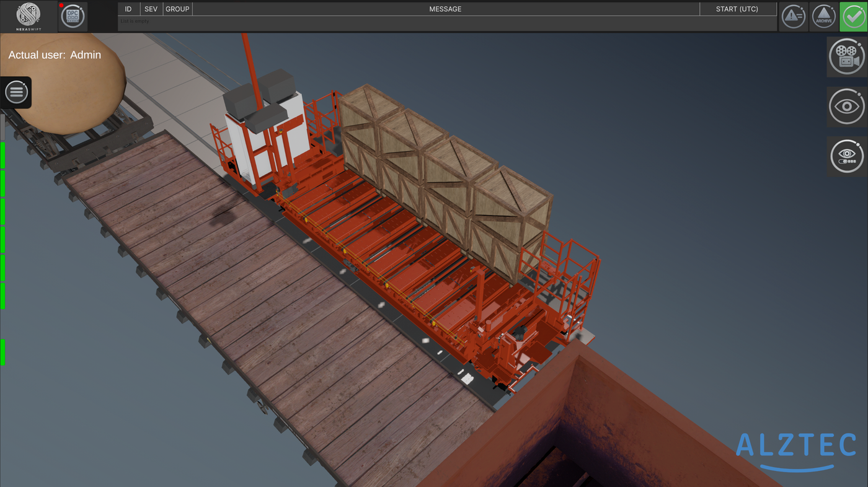The width and height of the screenshot is (868, 487).
Task: Open the OPC connection status icon
Action: pos(73,16)
